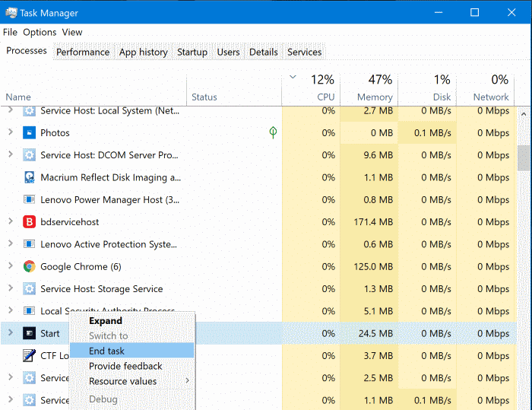Image resolution: width=532 pixels, height=410 pixels.
Task: Open the Options menu
Action: (40, 32)
